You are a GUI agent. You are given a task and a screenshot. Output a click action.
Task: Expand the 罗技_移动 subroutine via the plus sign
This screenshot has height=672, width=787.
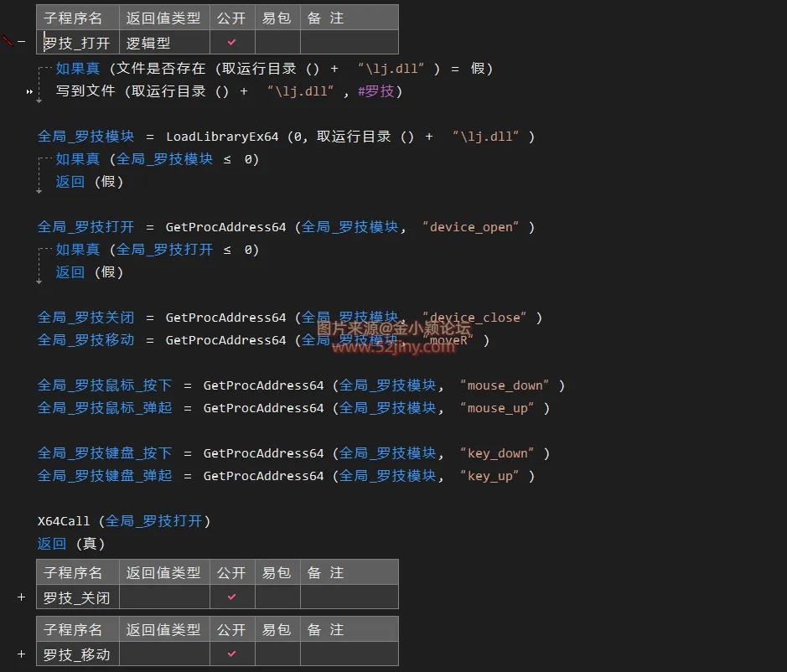pos(21,654)
